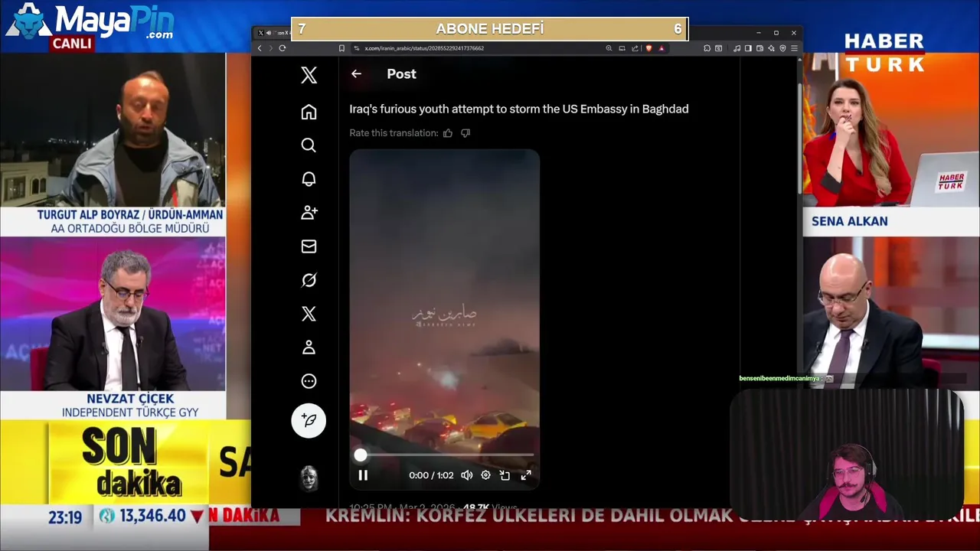980x551 pixels.
Task: Pause the embedded video
Action: [363, 475]
